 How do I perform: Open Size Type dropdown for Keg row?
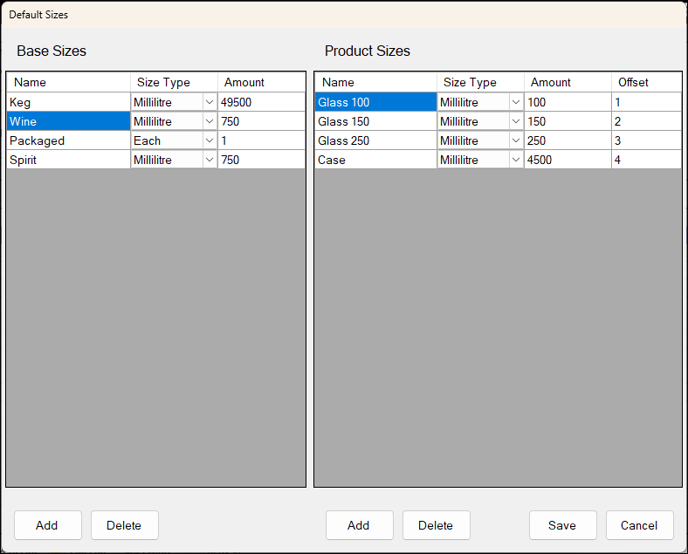[209, 102]
